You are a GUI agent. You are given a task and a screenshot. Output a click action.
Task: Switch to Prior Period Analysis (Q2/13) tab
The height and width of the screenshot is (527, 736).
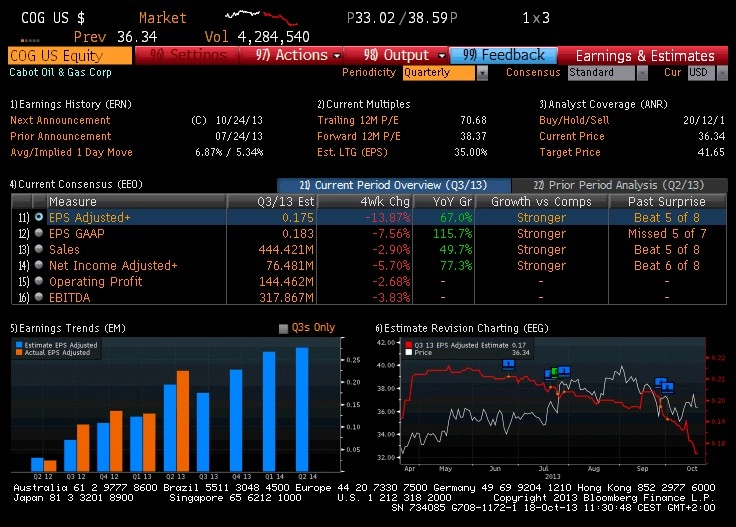coord(619,185)
